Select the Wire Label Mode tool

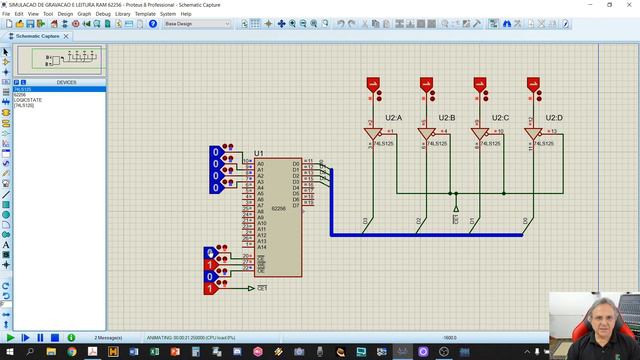click(6, 82)
